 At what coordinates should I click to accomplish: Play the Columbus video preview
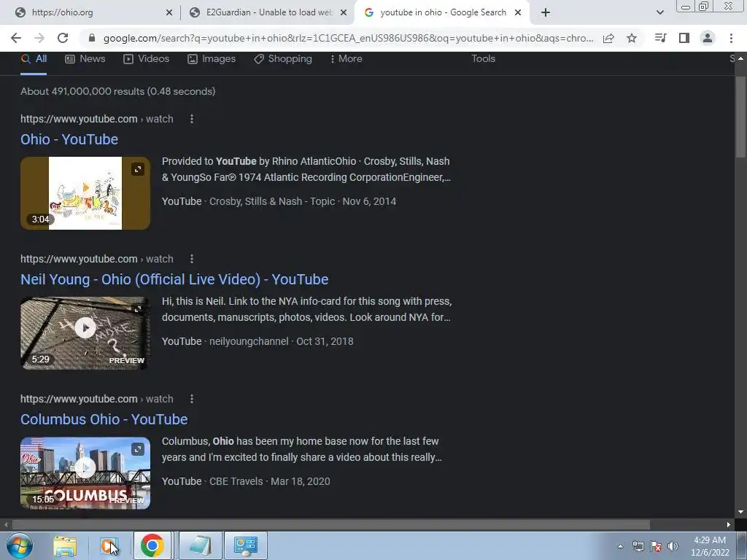point(85,467)
